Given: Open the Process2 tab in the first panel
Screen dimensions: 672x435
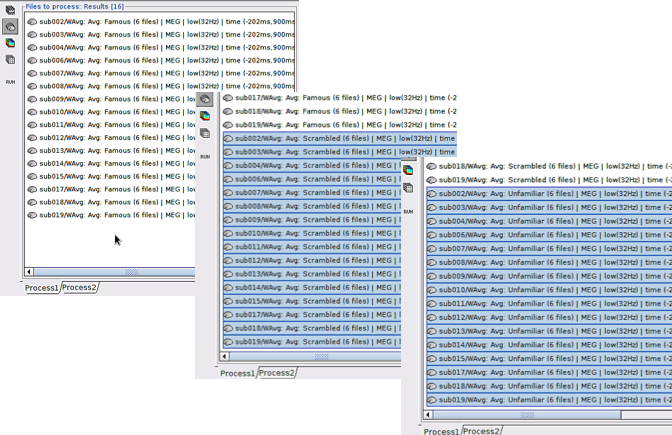Looking at the screenshot, I should (79, 288).
